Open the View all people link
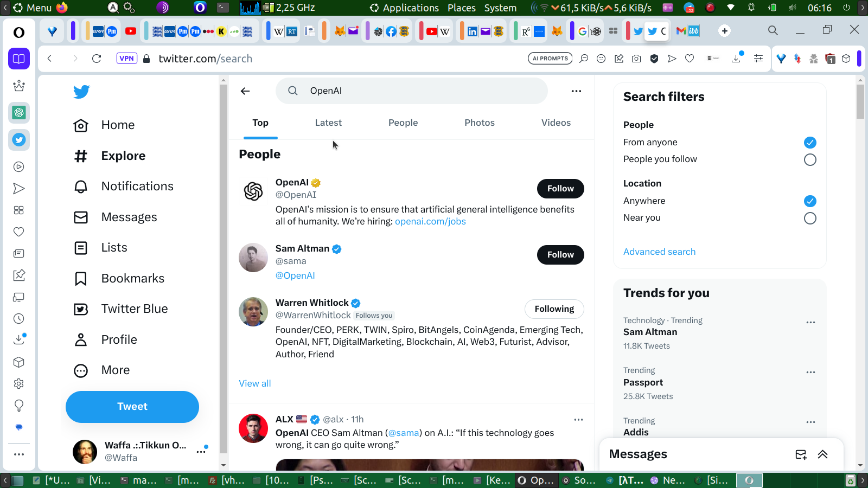Image resolution: width=868 pixels, height=488 pixels. click(x=255, y=384)
